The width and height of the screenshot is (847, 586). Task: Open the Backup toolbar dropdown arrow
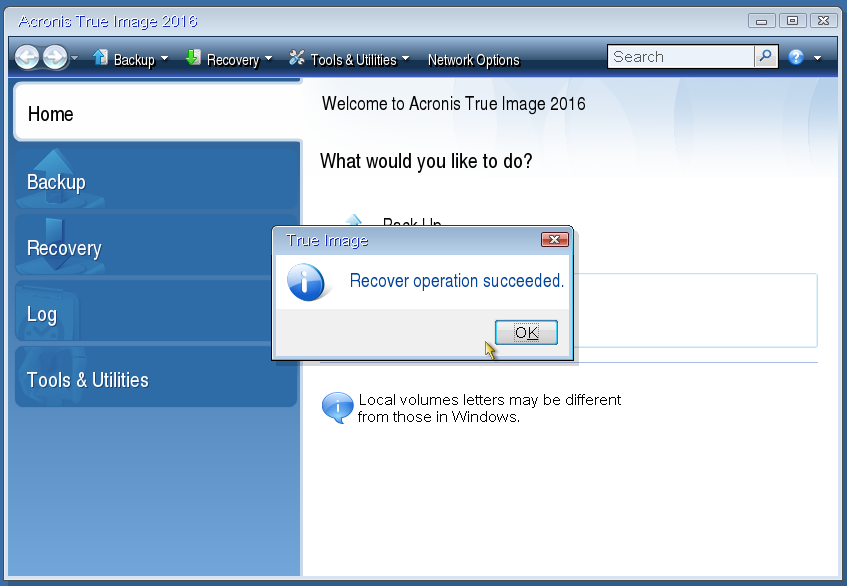[165, 58]
